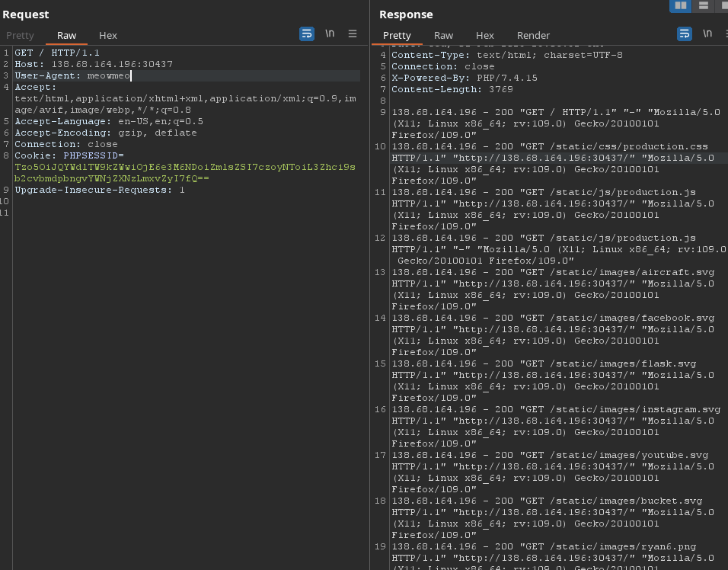The height and width of the screenshot is (570, 728).
Task: Click the 'GET / HTTP/1.1' request line
Action: (x=57, y=53)
